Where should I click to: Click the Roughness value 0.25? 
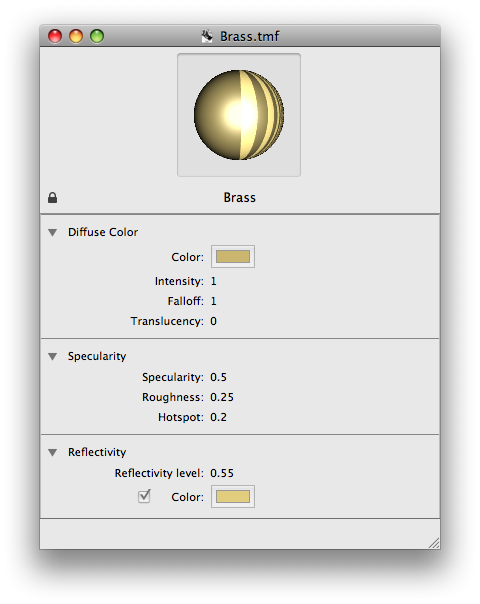tap(222, 397)
